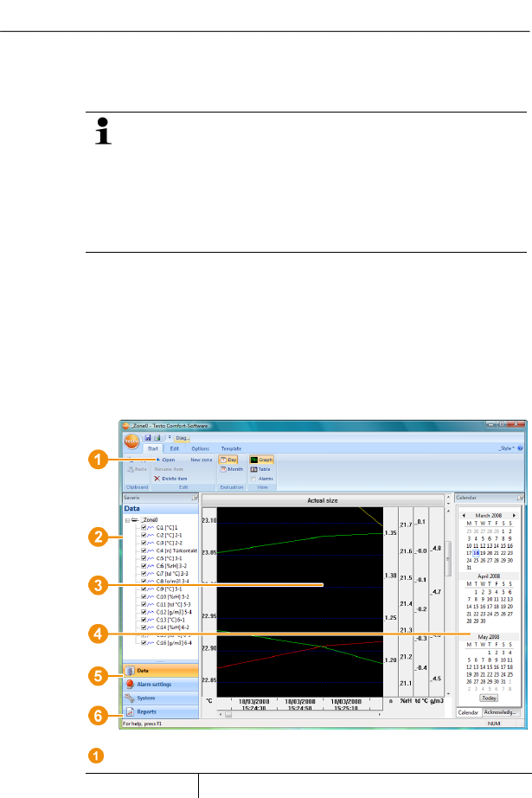Click the 23.10 value on y-axis

pos(209,520)
